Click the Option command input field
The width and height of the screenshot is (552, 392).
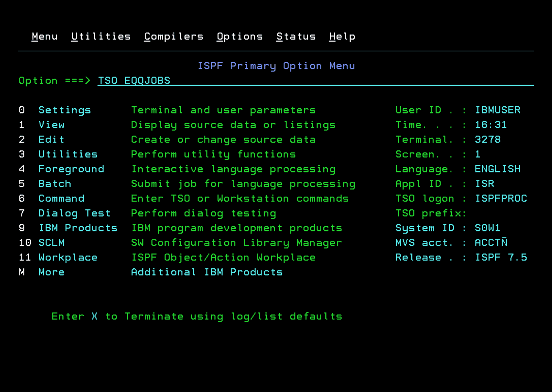(x=315, y=80)
